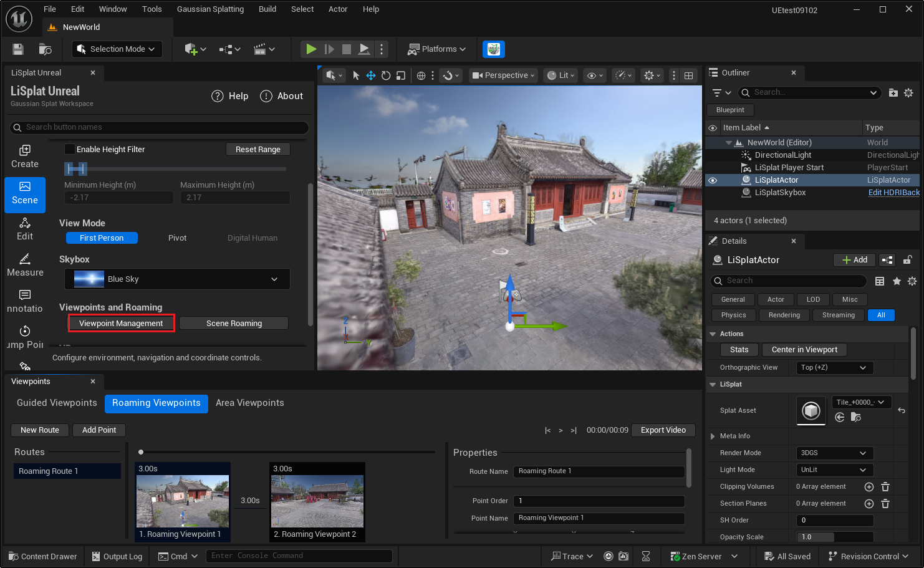Open the Outliner settings gear
The width and height of the screenshot is (924, 568).
908,93
